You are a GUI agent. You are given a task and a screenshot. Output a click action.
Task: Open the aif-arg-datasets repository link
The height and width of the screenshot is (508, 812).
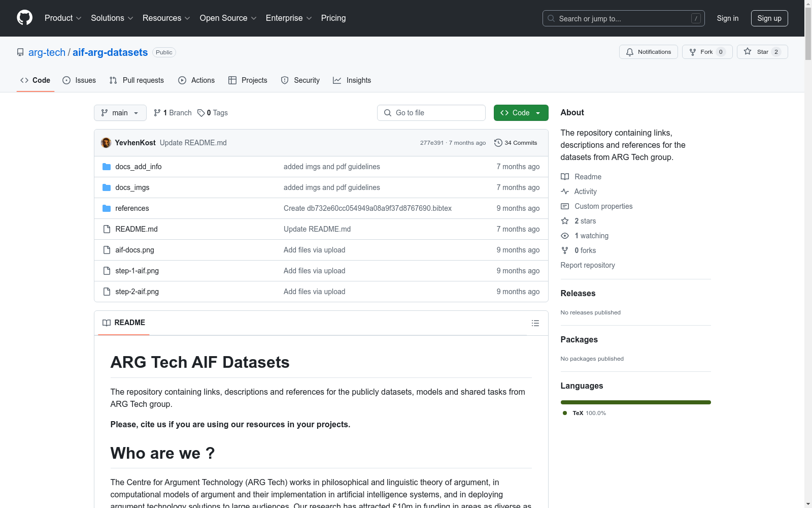click(x=110, y=52)
